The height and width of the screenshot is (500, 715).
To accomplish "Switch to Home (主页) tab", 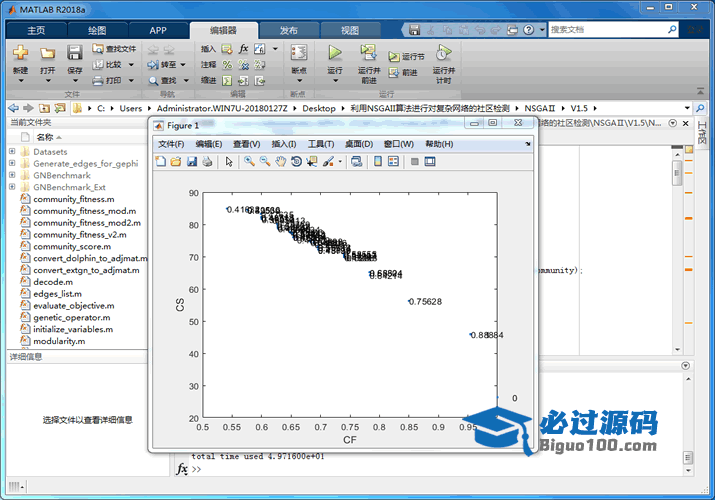I will click(36, 31).
